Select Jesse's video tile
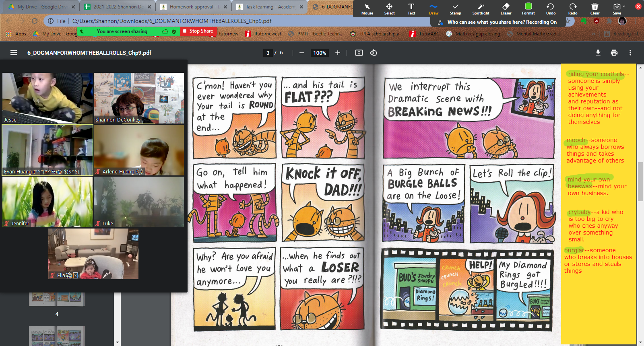644x346 pixels. 47,98
